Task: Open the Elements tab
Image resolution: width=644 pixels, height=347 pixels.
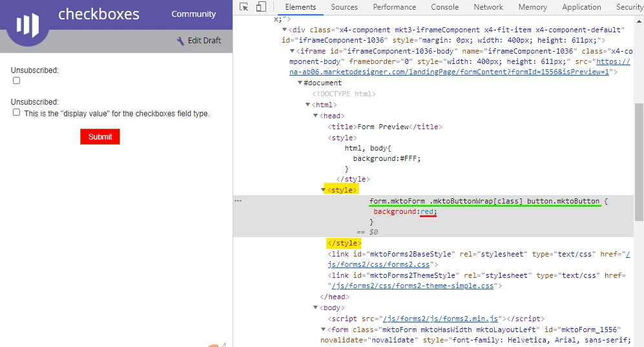Action: click(300, 7)
